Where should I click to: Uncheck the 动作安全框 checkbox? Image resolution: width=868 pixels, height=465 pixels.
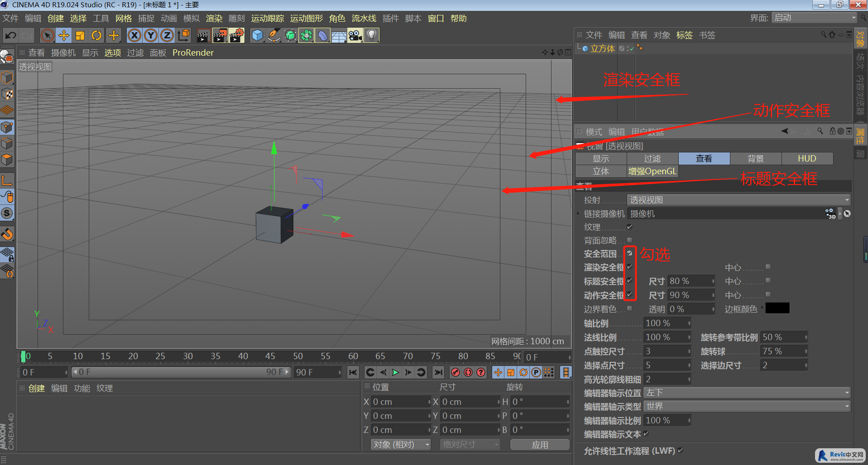point(629,294)
